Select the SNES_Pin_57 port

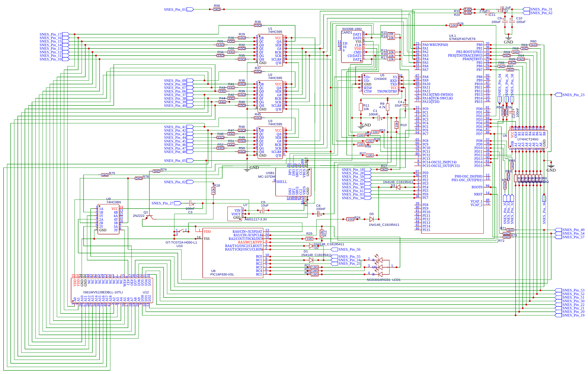[x=569, y=237]
